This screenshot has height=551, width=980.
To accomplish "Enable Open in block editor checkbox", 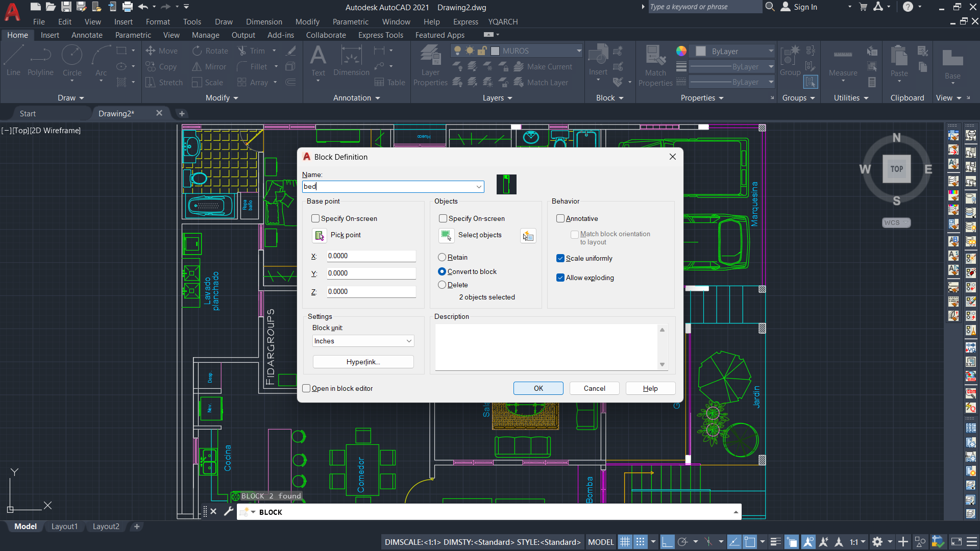I will (306, 388).
